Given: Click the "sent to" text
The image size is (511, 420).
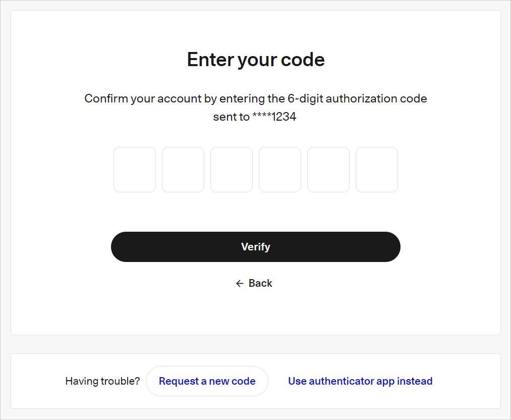Looking at the screenshot, I should (x=231, y=117).
